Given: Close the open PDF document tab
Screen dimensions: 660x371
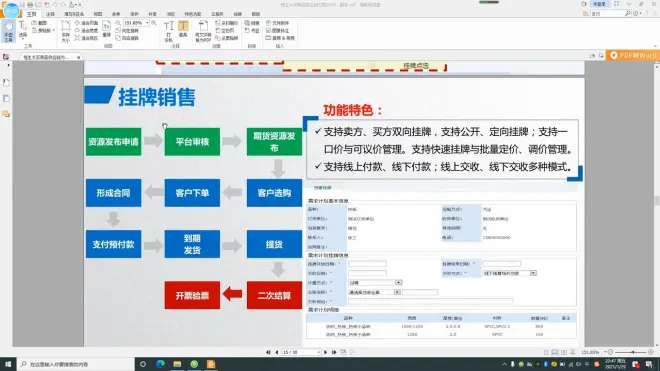Looking at the screenshot, I should 78,57.
